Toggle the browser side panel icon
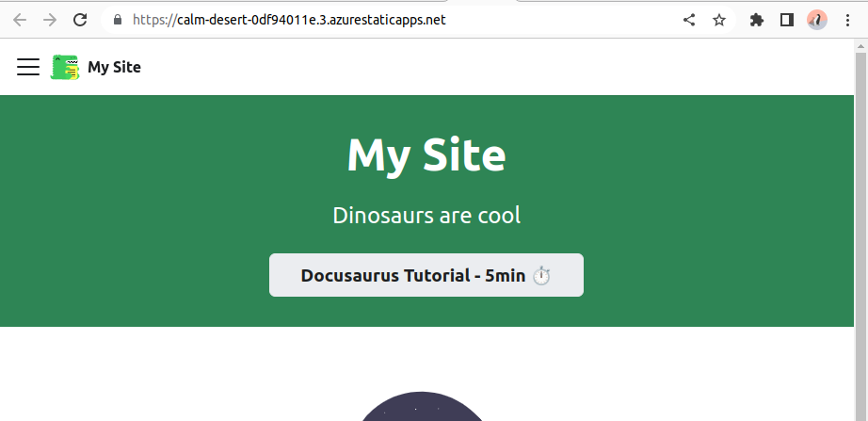868x421 pixels. coord(787,21)
